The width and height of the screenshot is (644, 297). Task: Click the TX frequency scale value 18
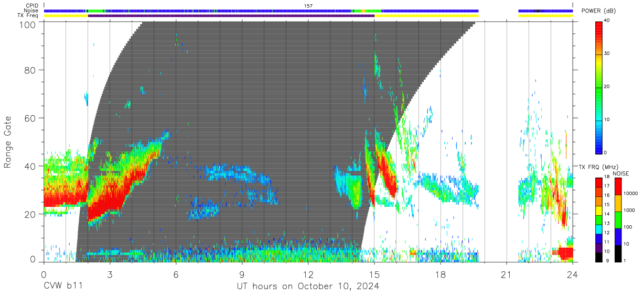tap(607, 178)
